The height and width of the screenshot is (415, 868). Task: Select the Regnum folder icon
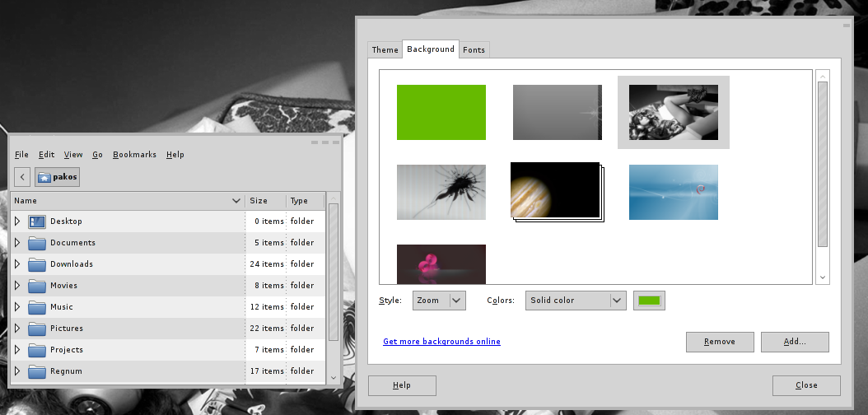pos(37,371)
